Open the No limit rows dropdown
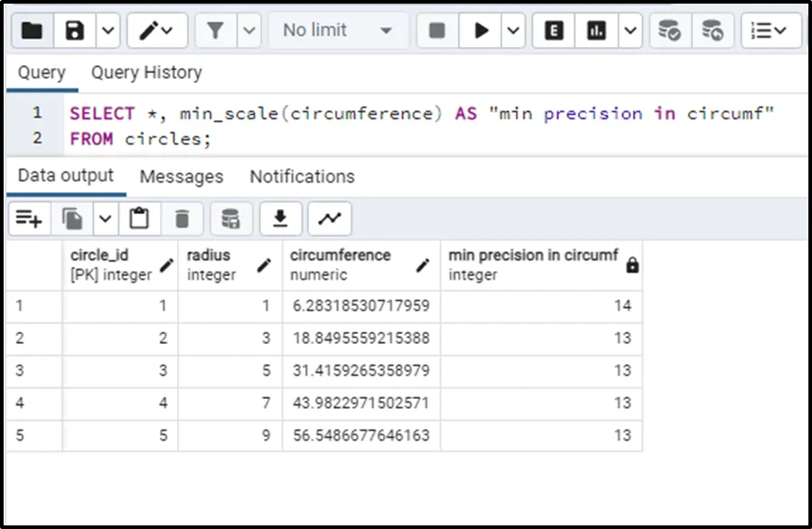This screenshot has height=529, width=812. click(337, 31)
